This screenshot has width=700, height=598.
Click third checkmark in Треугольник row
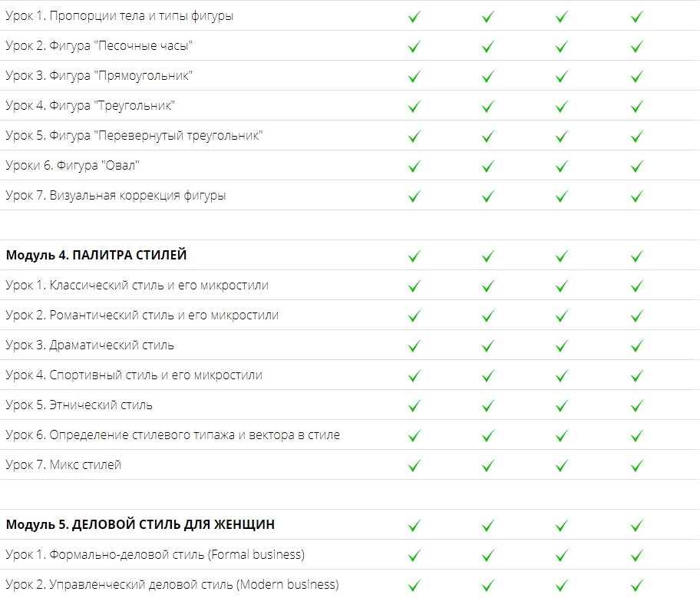(x=562, y=107)
